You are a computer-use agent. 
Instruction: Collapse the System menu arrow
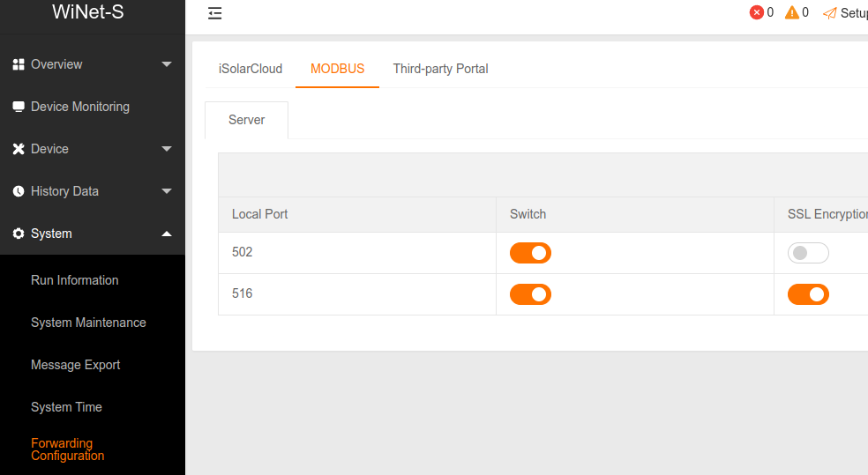(167, 234)
